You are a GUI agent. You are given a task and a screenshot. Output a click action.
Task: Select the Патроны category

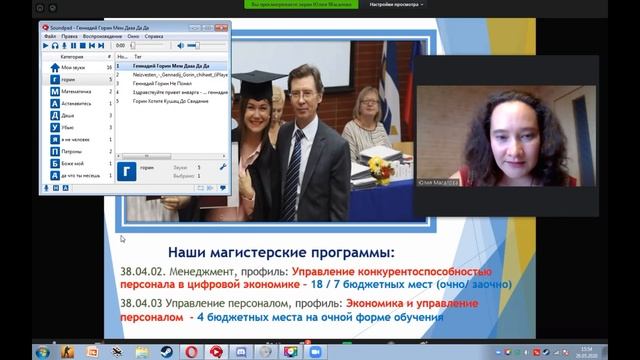point(78,151)
